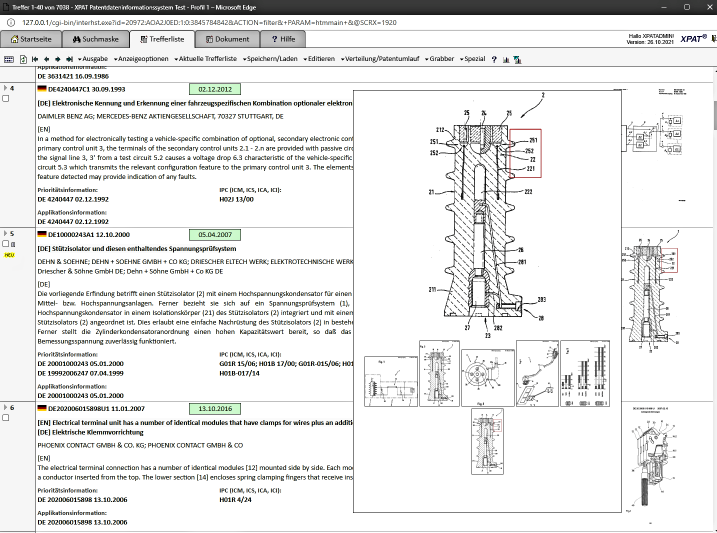Go to next results page arrow
717x533 pixels.
click(58, 59)
